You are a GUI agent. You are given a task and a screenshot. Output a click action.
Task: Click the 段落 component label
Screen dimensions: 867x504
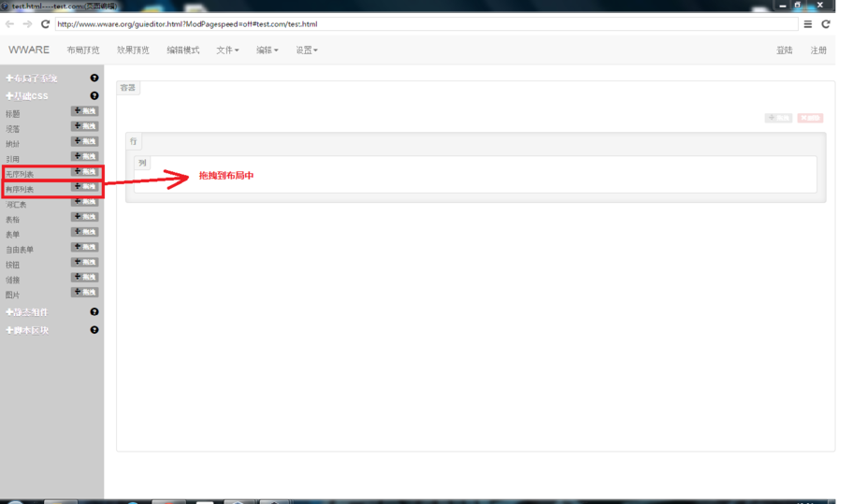pos(13,129)
